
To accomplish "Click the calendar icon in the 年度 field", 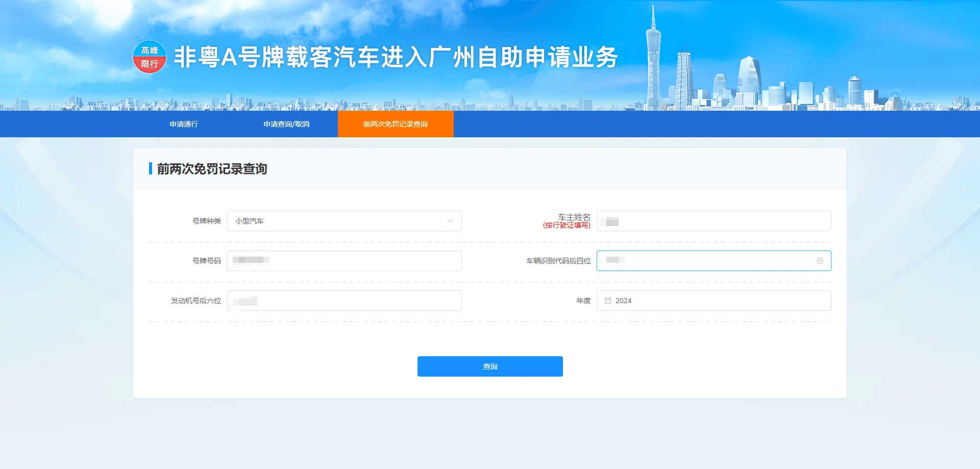I will tap(607, 301).
